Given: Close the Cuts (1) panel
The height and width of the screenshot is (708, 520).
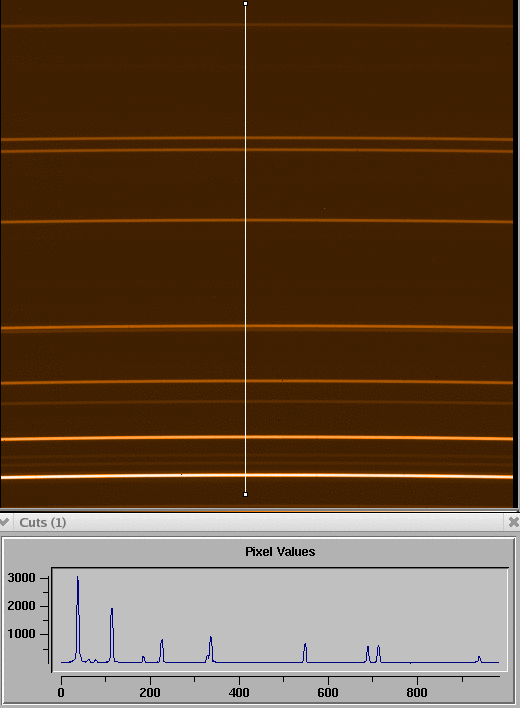Looking at the screenshot, I should 513,522.
